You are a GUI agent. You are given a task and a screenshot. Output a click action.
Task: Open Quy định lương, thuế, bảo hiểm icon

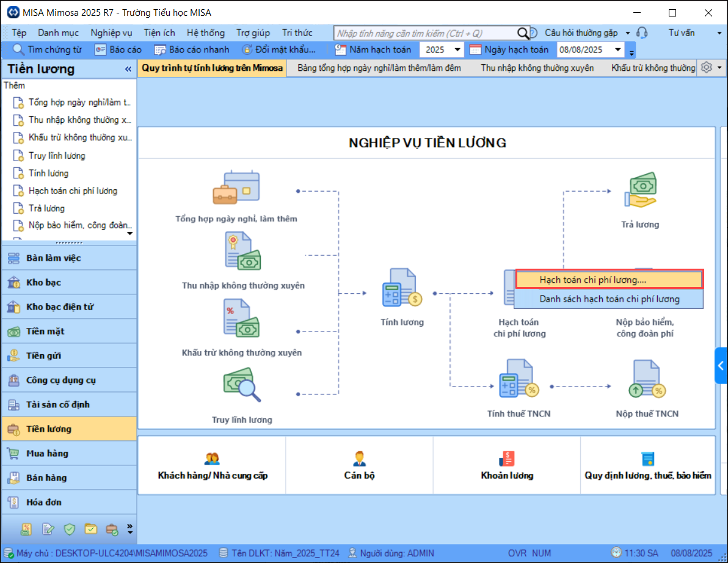click(647, 459)
